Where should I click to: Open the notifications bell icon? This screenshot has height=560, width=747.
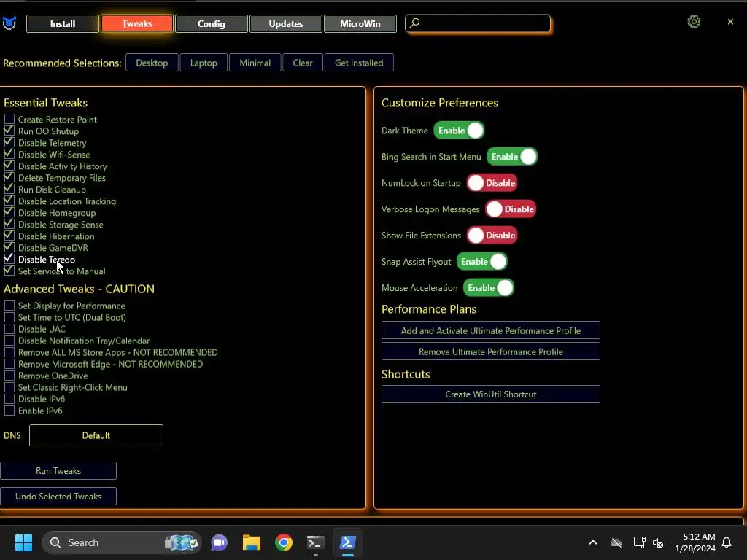coord(727,542)
